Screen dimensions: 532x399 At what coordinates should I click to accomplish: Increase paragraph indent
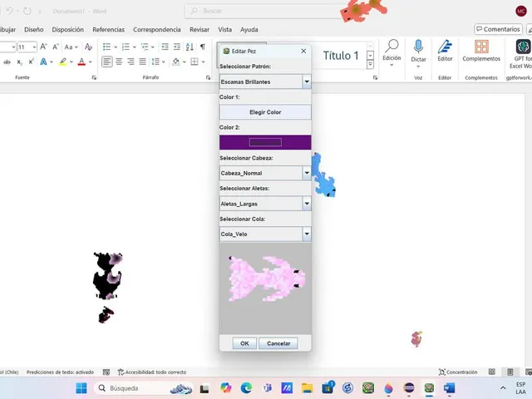pos(177,47)
